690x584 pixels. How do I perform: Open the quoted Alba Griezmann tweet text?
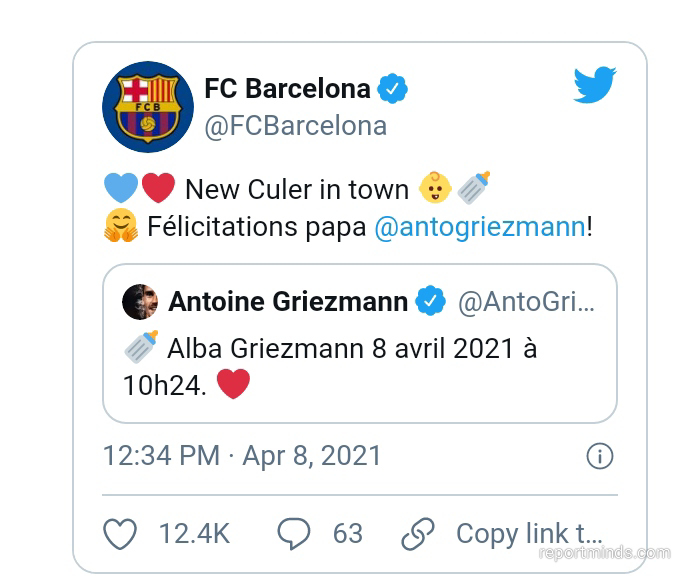tap(330, 366)
